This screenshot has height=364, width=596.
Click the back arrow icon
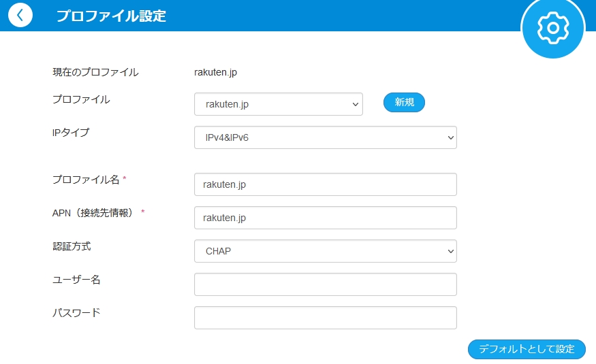tap(20, 15)
